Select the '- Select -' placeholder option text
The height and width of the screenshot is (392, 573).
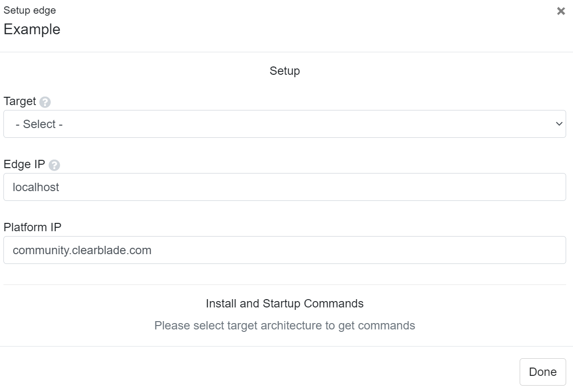39,124
